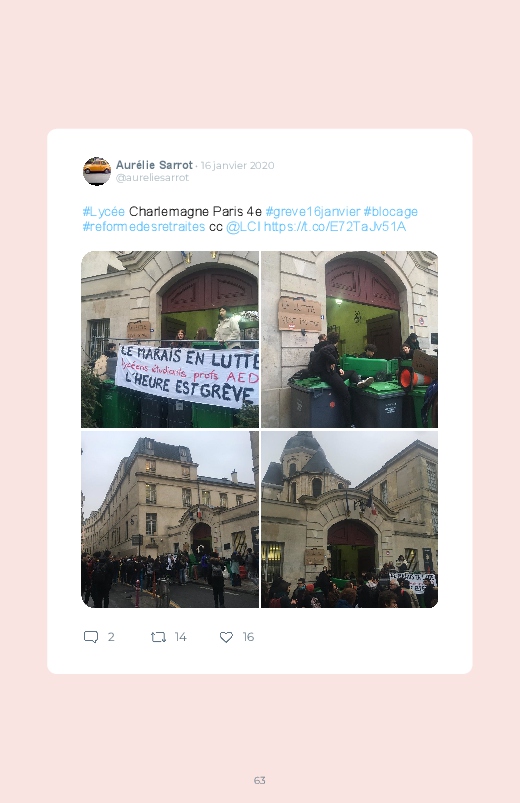Image resolution: width=520 pixels, height=803 pixels.
Task: Open the domed building entrance photo
Action: click(349, 519)
